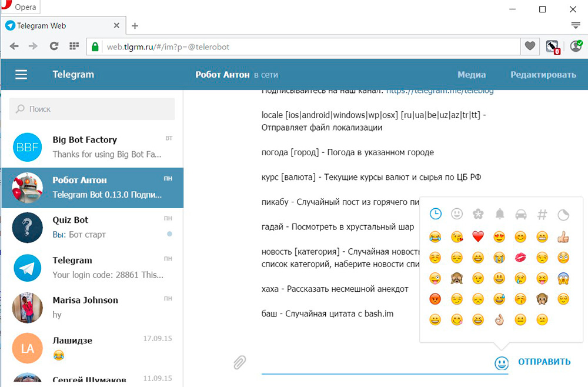
Task: Open the extension icon with red badge
Action: pyautogui.click(x=552, y=47)
